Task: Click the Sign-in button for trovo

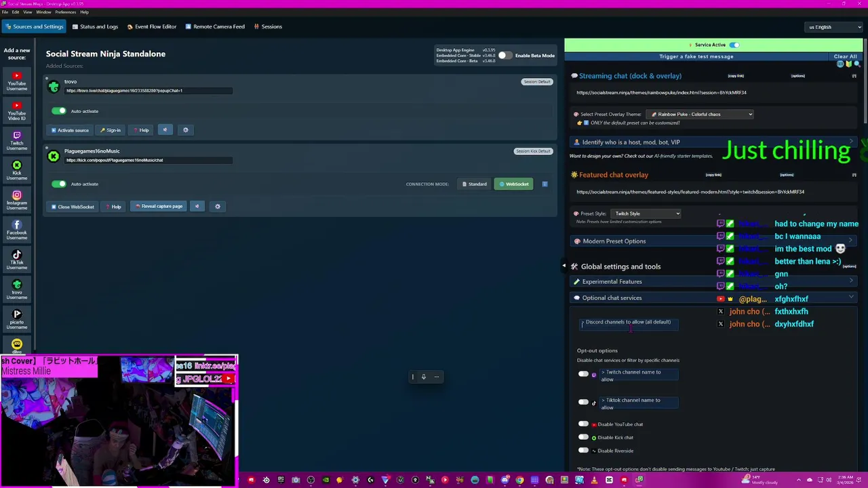Action: coord(110,130)
